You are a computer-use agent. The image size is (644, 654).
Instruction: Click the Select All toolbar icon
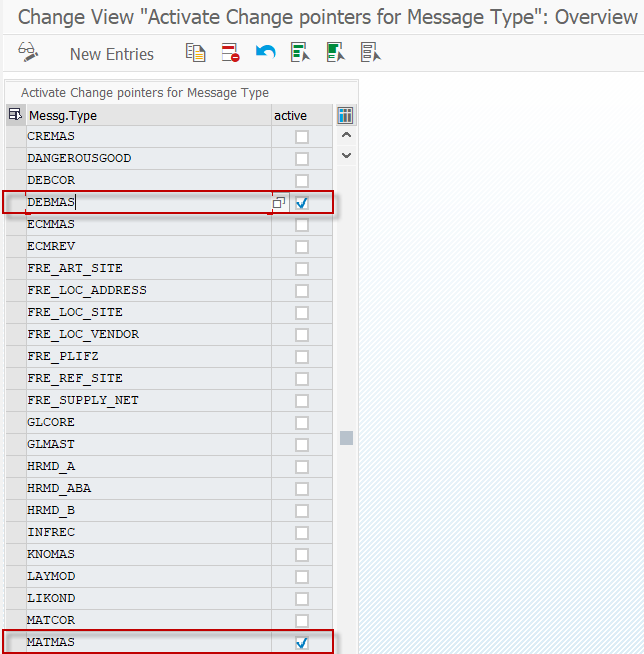tap(300, 53)
